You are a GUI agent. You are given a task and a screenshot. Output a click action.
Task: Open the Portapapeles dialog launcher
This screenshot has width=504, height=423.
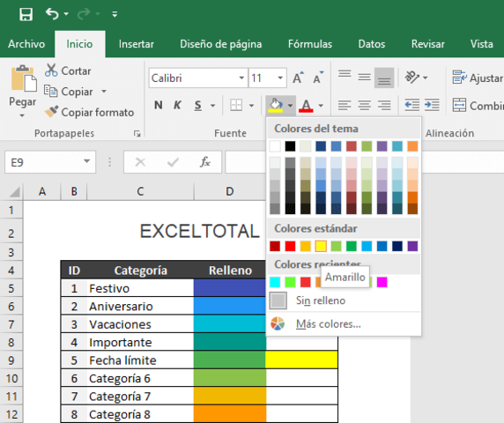click(x=137, y=133)
